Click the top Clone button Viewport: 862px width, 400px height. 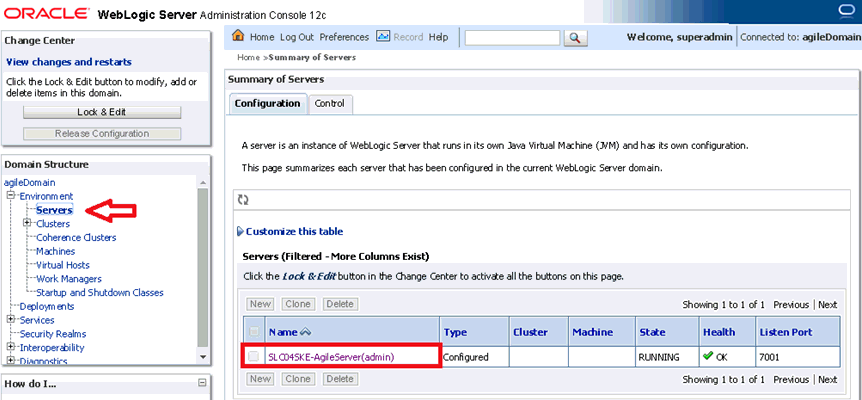click(x=298, y=304)
